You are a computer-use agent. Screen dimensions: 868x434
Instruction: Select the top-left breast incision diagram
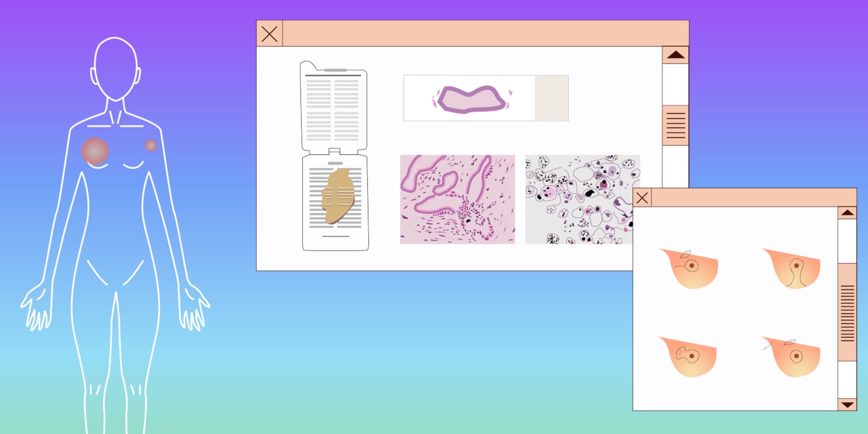pos(689,268)
